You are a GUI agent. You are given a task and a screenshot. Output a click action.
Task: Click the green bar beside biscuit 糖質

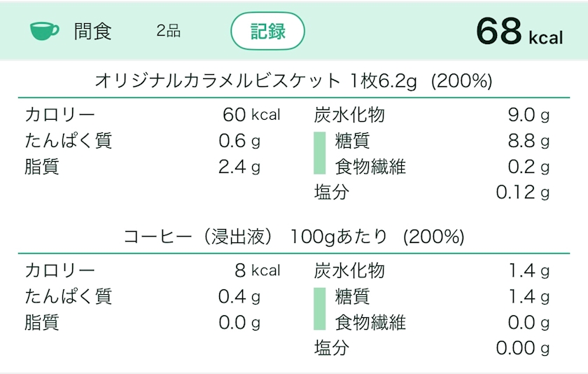[319, 153]
